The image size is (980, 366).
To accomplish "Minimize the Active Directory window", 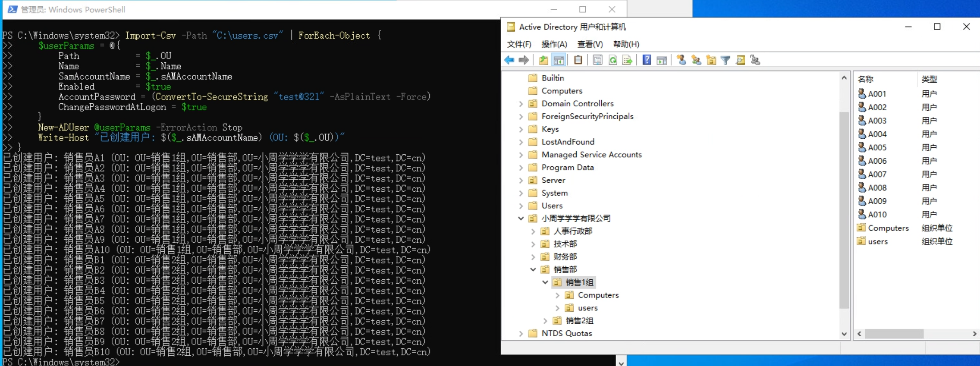I will [908, 27].
